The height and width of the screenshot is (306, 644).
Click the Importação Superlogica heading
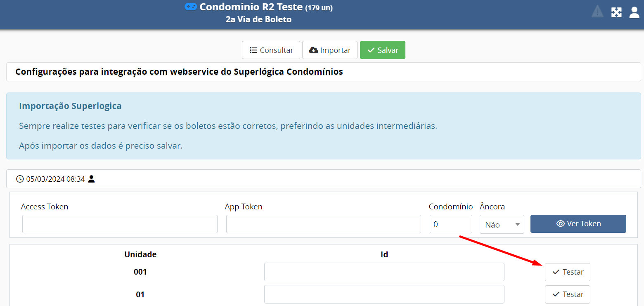(70, 106)
